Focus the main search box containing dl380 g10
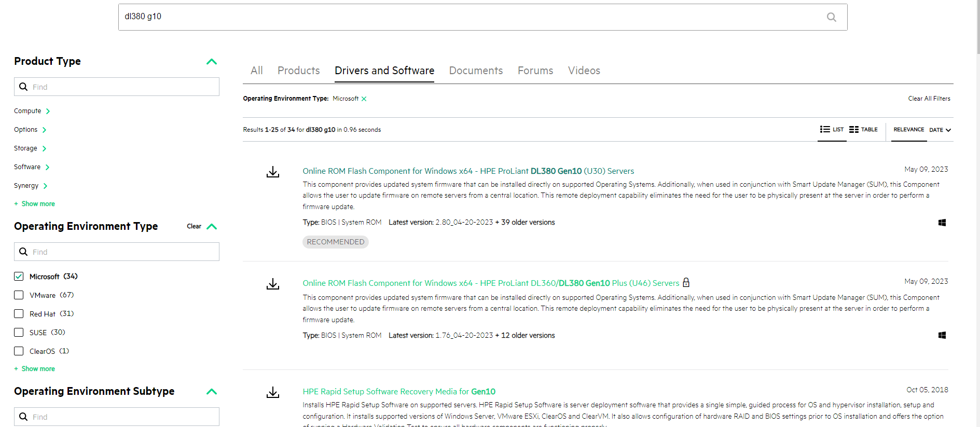Image resolution: width=980 pixels, height=427 pixels. coord(482,17)
